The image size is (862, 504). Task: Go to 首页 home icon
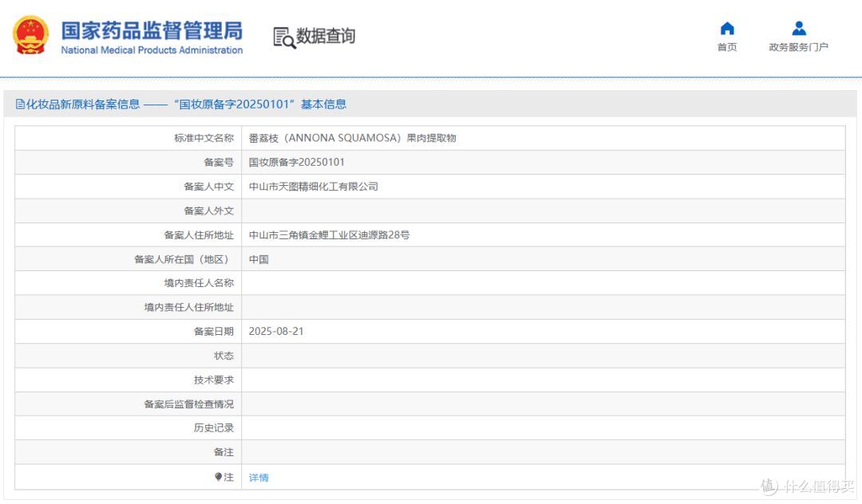point(727,29)
